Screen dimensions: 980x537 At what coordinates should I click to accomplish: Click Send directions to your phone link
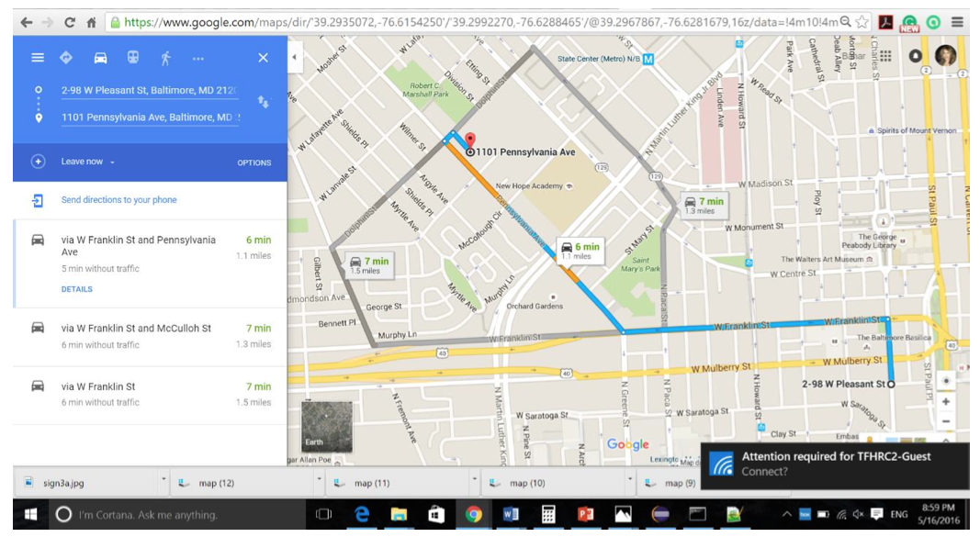[118, 200]
